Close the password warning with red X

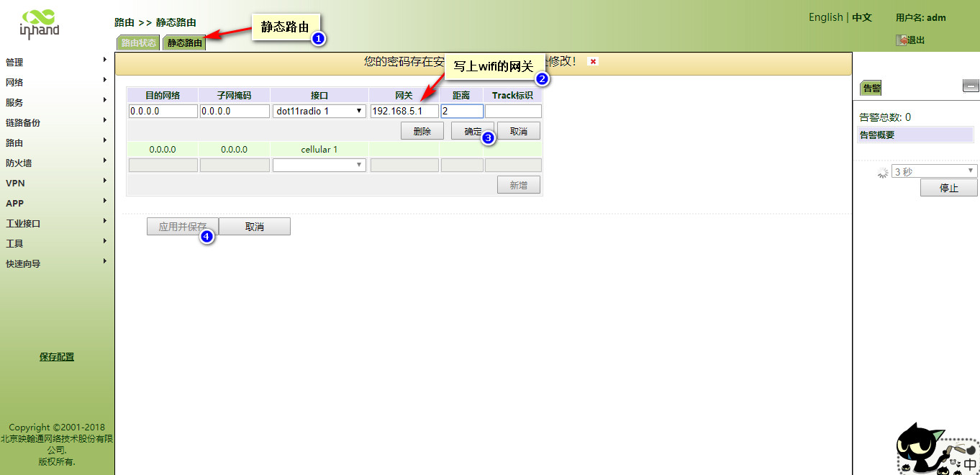point(593,62)
